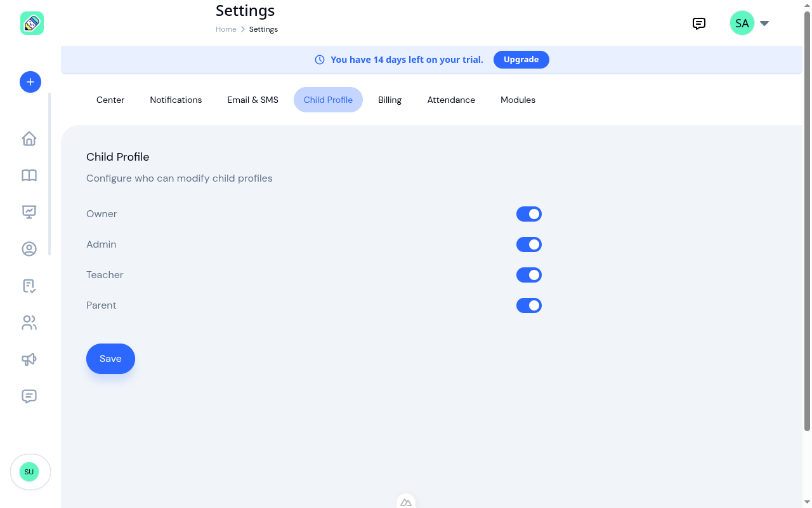Screen dimensions: 812x508
Task: Toggle the Admin permission switch
Action: pos(529,244)
